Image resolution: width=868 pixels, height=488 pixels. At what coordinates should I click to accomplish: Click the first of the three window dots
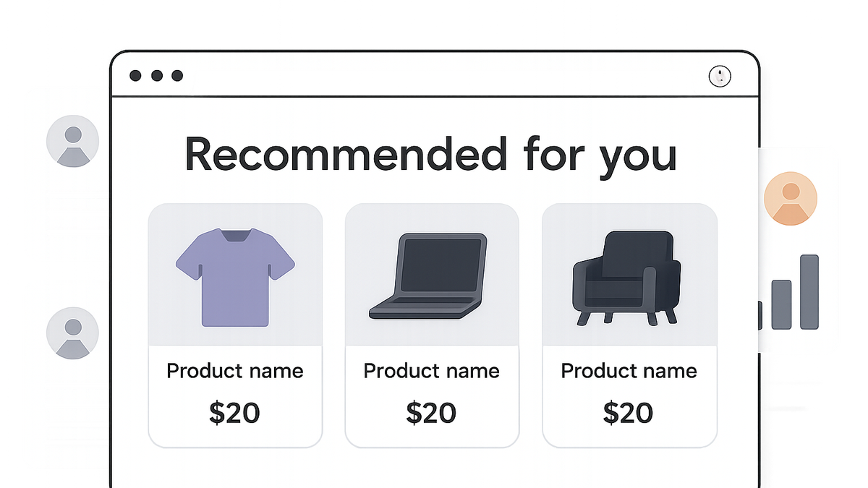[135, 76]
